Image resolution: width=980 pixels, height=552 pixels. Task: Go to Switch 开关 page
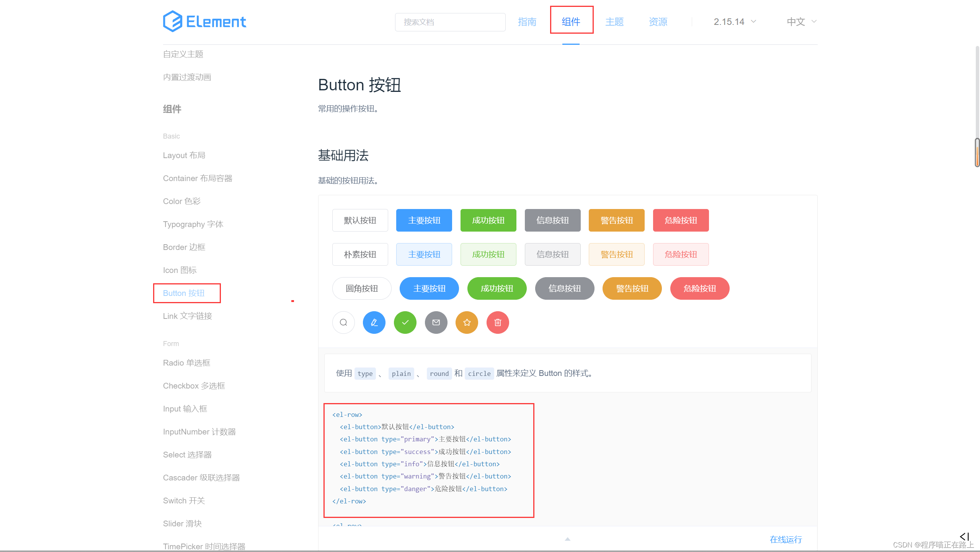[184, 500]
